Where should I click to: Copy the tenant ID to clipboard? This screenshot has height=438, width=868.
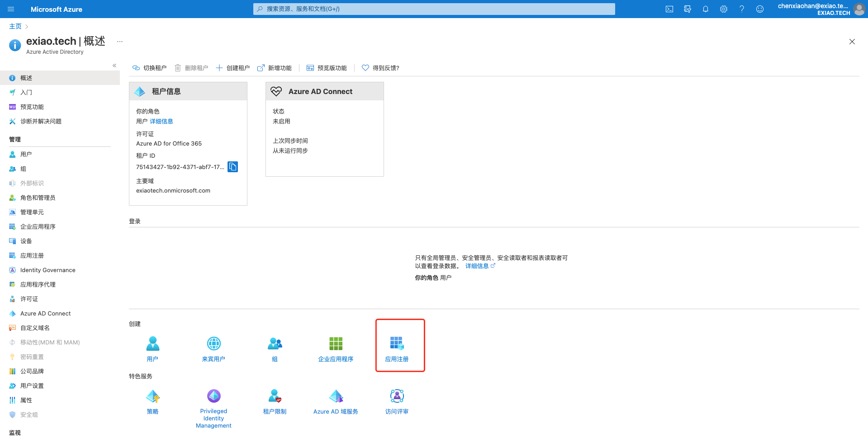233,167
